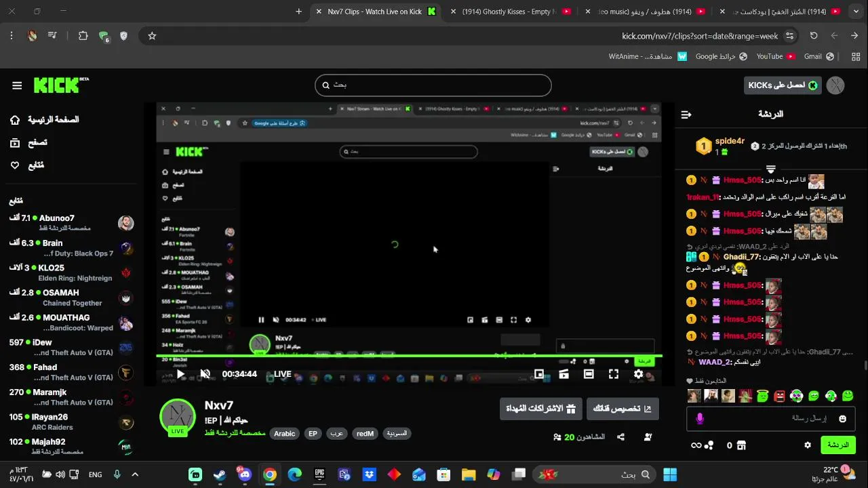Viewport: 868px width, 488px height.
Task: Reload the page
Action: click(814, 36)
